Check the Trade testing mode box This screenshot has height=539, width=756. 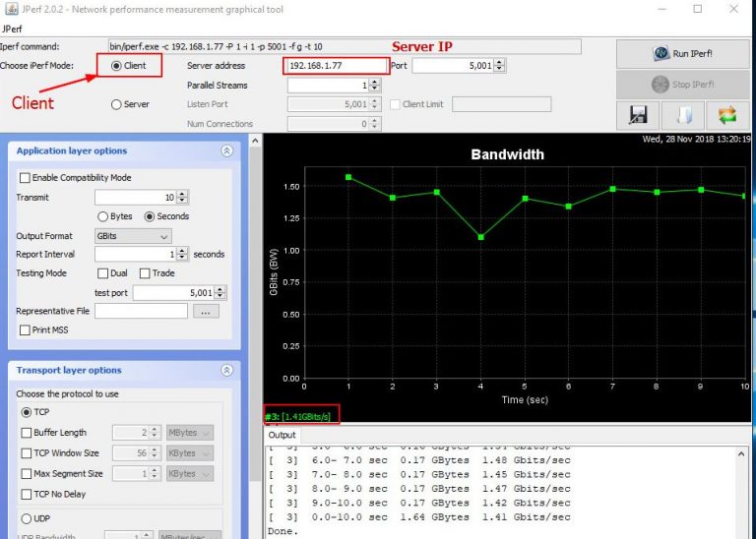145,273
